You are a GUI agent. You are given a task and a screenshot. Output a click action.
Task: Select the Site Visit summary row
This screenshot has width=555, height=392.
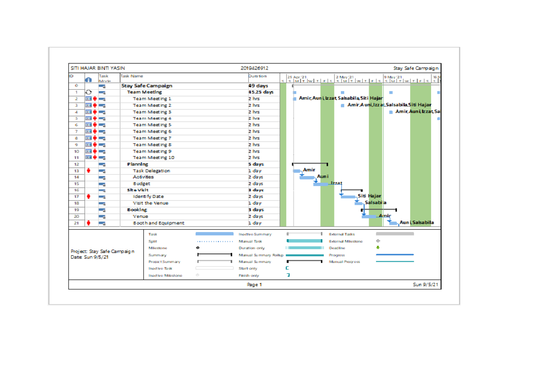[x=138, y=190]
